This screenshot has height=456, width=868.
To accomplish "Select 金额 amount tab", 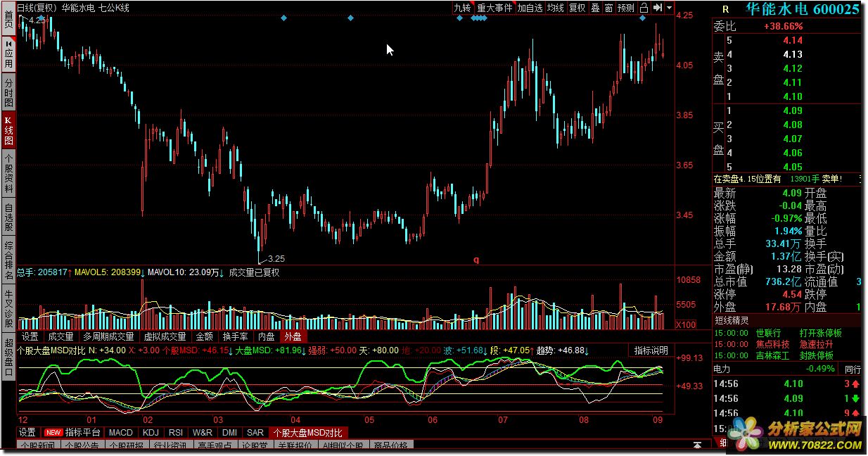I will coord(204,336).
